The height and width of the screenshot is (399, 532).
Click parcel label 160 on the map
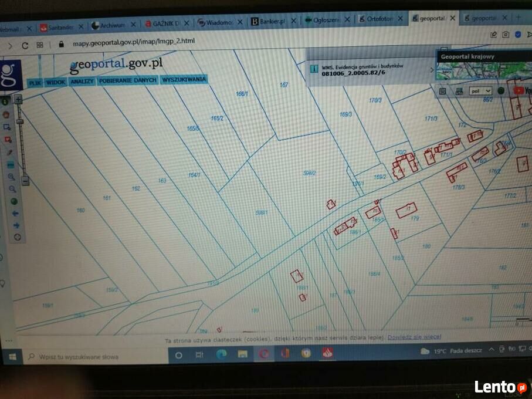click(80, 211)
